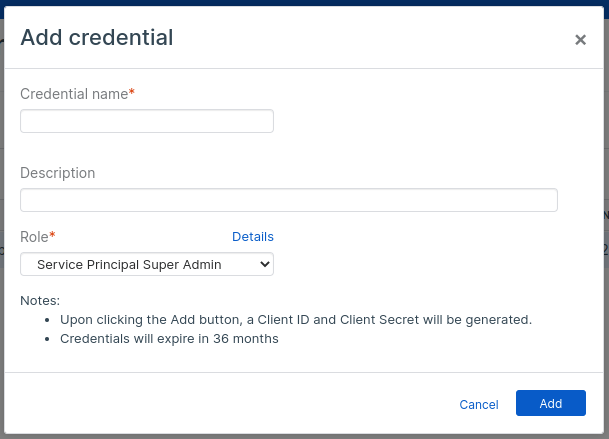Click the Credential name label
The image size is (609, 439).
tap(74, 93)
